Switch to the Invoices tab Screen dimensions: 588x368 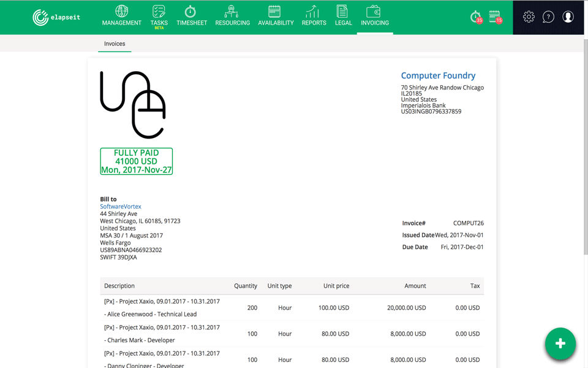[x=115, y=44]
